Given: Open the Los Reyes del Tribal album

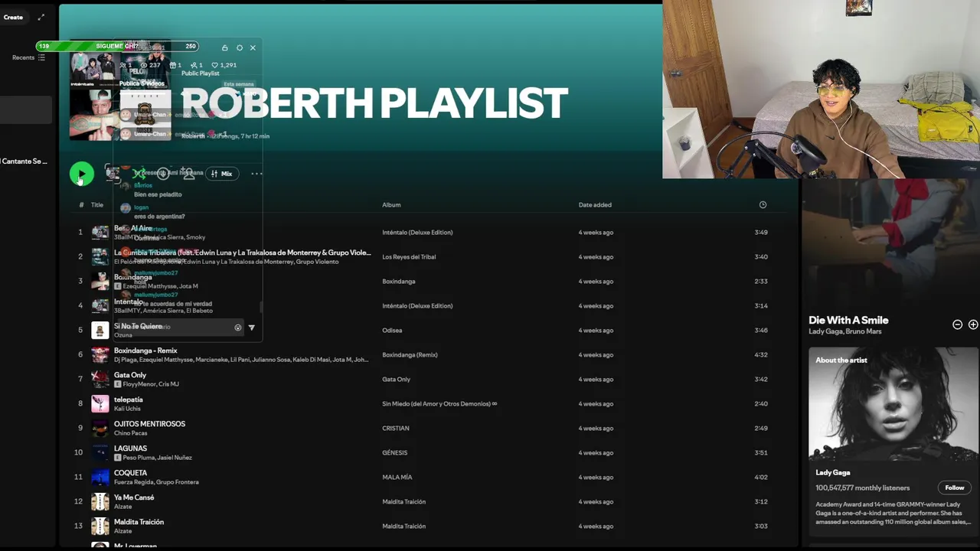Looking at the screenshot, I should [x=409, y=257].
